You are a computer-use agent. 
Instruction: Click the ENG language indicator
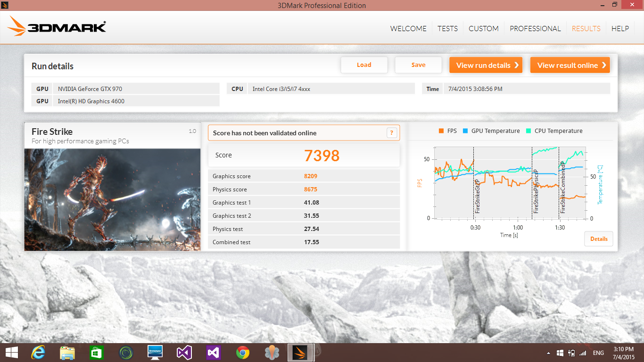pyautogui.click(x=598, y=353)
